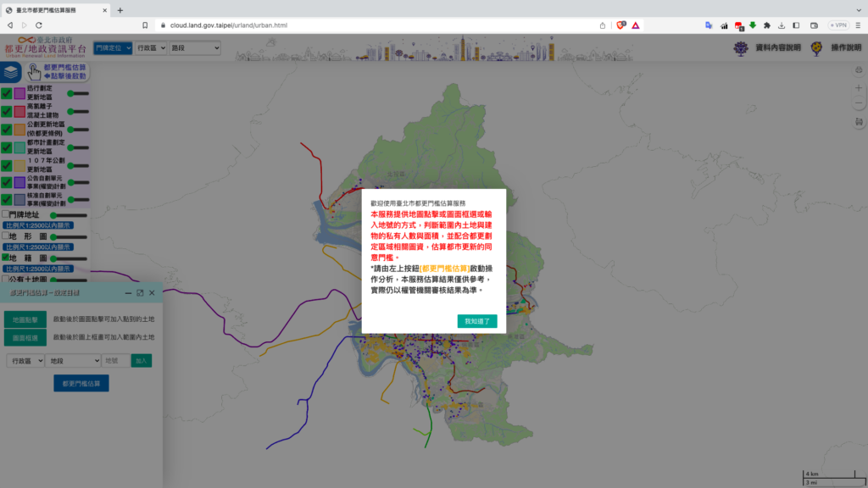Image resolution: width=868 pixels, height=488 pixels.
Task: Open the 操作說明 menu item
Action: pos(846,48)
